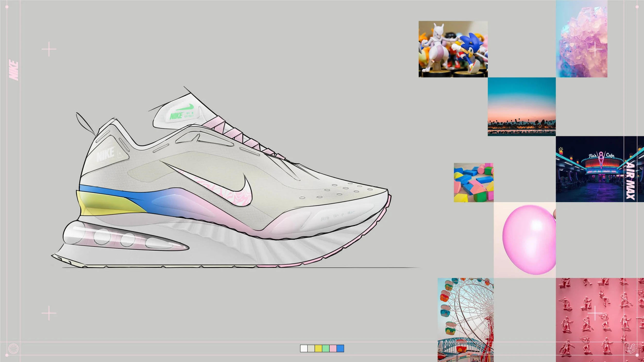Viewport: 644px width, 362px height.
Task: Click the pink crosshair marker near top-left
Action: tap(49, 48)
